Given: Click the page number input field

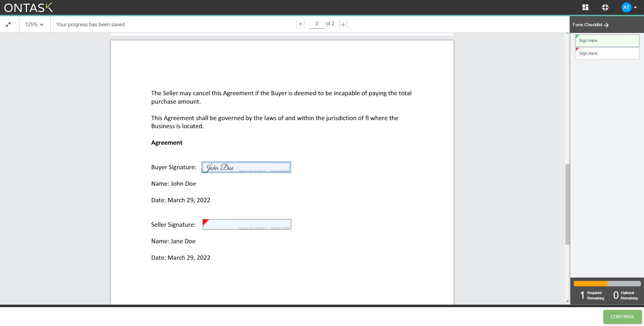Looking at the screenshot, I should pyautogui.click(x=317, y=24).
